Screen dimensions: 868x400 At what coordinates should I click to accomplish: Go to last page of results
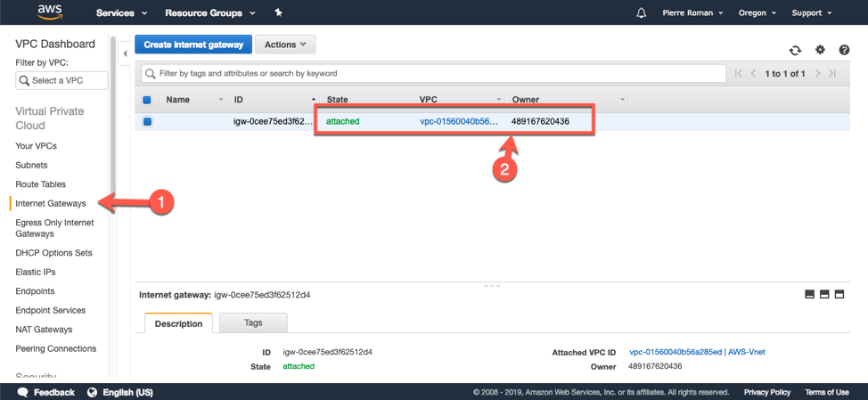click(832, 74)
